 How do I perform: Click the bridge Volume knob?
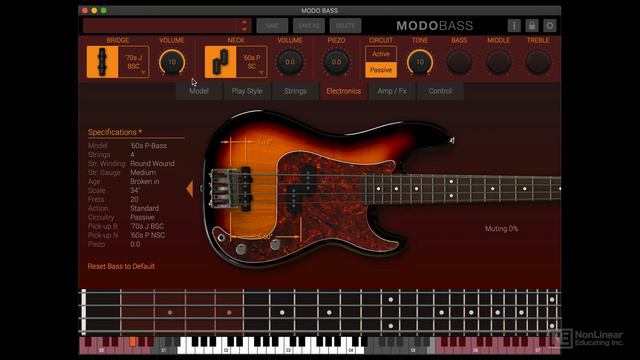click(x=172, y=62)
